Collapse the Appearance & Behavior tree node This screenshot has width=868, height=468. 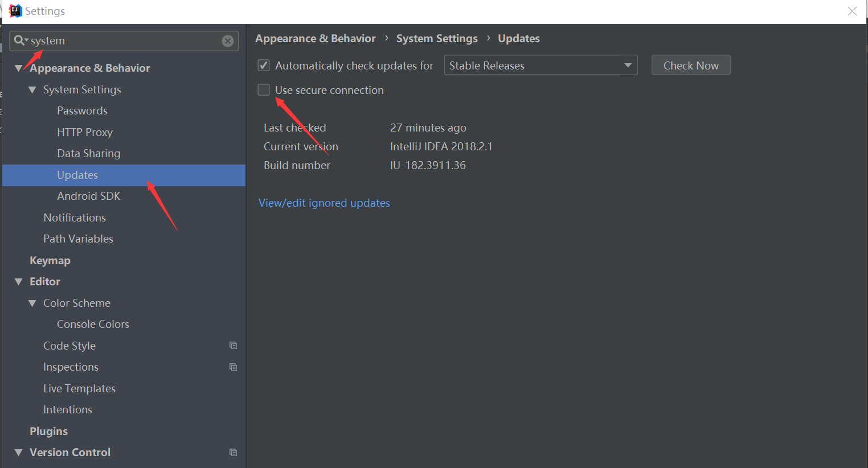click(19, 68)
